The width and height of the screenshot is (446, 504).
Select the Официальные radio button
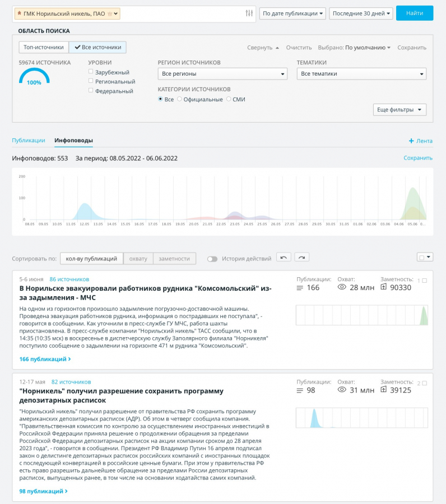coord(179,99)
